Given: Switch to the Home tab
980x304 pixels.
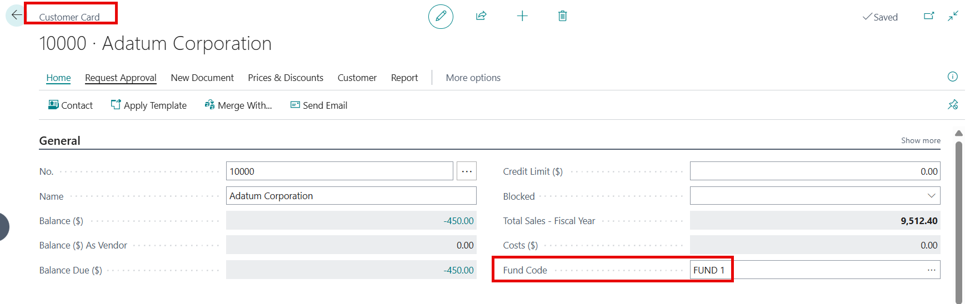Looking at the screenshot, I should tap(58, 78).
